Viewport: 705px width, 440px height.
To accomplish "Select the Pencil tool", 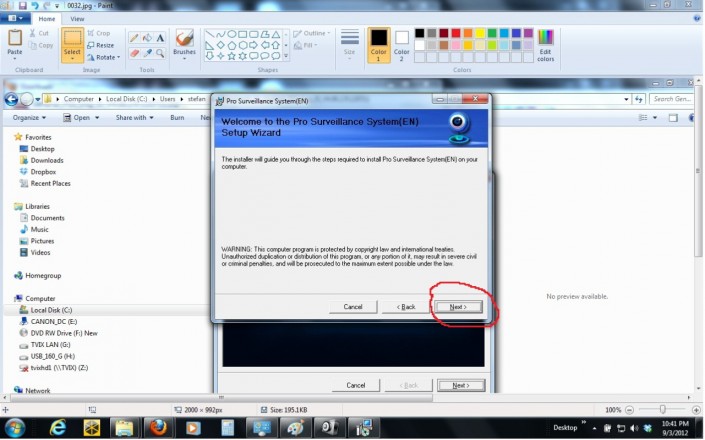I will click(x=133, y=38).
